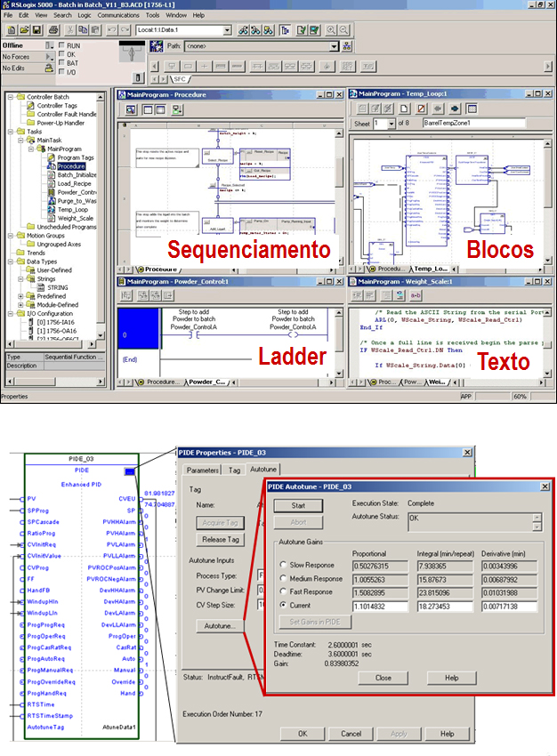Viewport: 557px width, 756px height.
Task: Select the Temp_Loop routine in the tree
Action: coord(72,210)
